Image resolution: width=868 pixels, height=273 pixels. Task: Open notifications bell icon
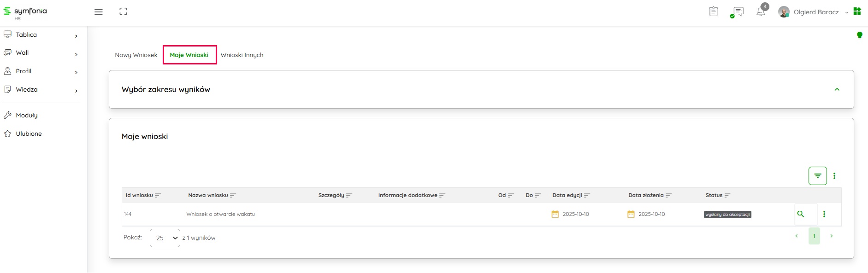[761, 12]
